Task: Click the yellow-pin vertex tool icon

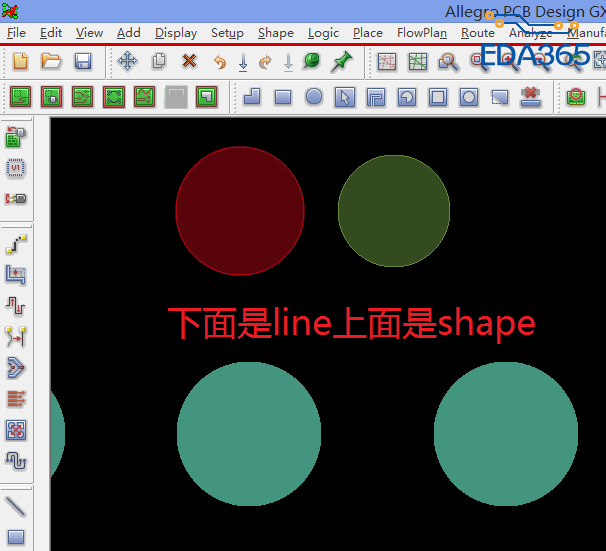Action: 15,337
